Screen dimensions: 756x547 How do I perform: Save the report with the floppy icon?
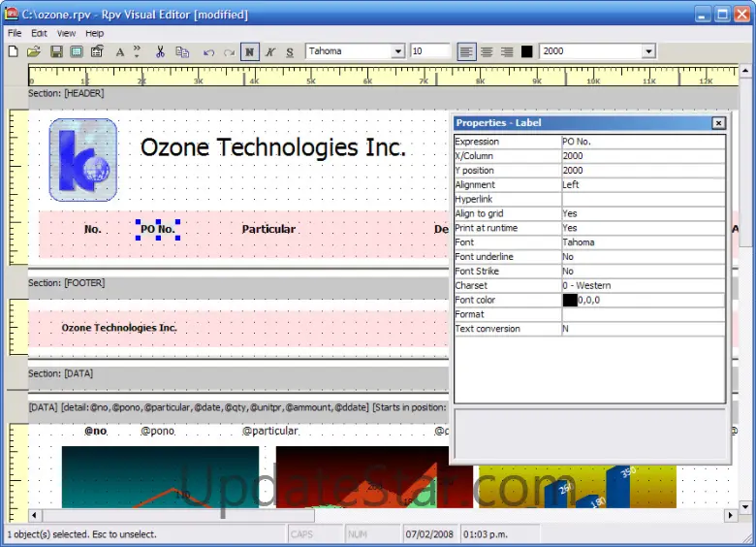click(56, 51)
